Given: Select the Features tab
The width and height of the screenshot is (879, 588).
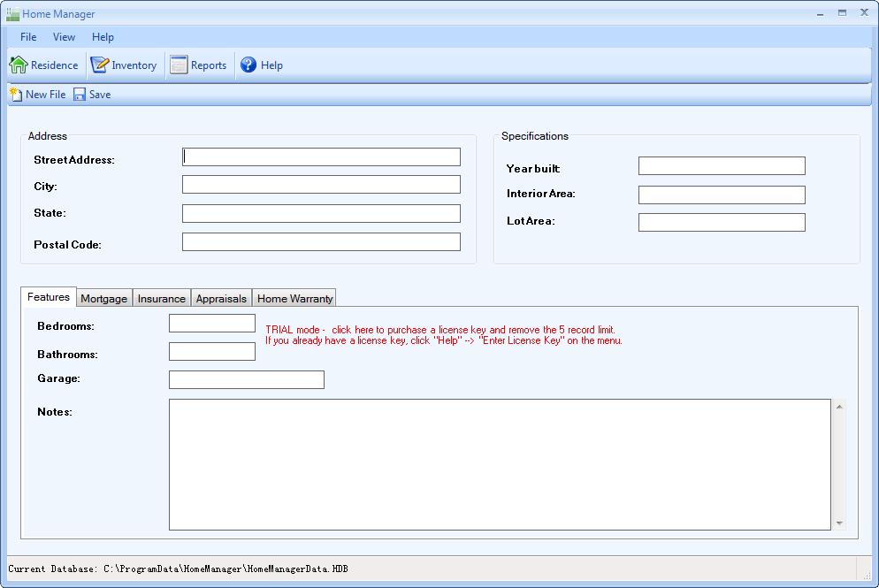Looking at the screenshot, I should [x=49, y=297].
